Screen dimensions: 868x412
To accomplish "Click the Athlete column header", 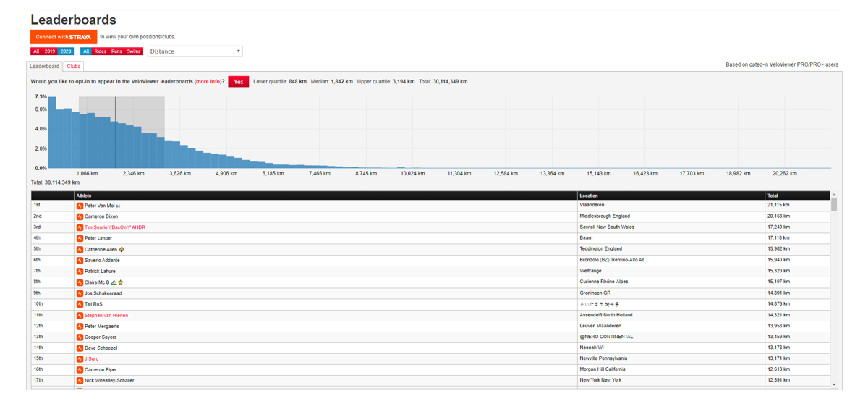I will coord(325,196).
